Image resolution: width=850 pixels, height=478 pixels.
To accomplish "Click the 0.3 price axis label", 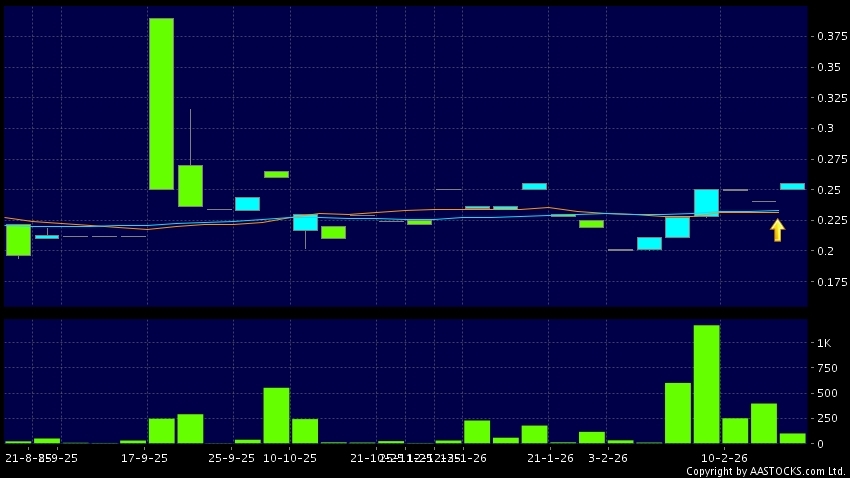I will tap(824, 128).
